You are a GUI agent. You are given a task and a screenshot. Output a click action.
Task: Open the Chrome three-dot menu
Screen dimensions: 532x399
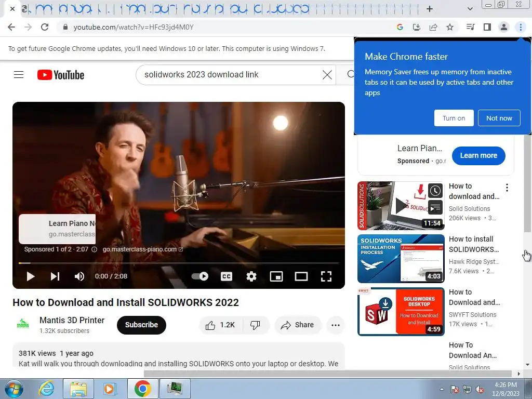(x=521, y=27)
